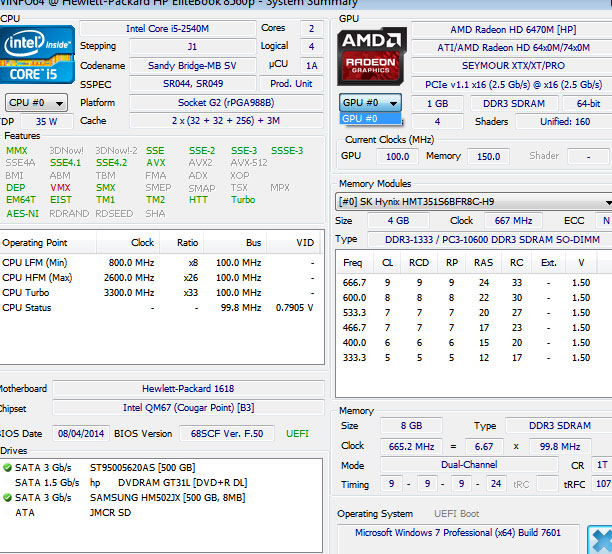Click the Intel Core i5-2540M name field
Viewport: 612px width, 554px height.
click(167, 29)
